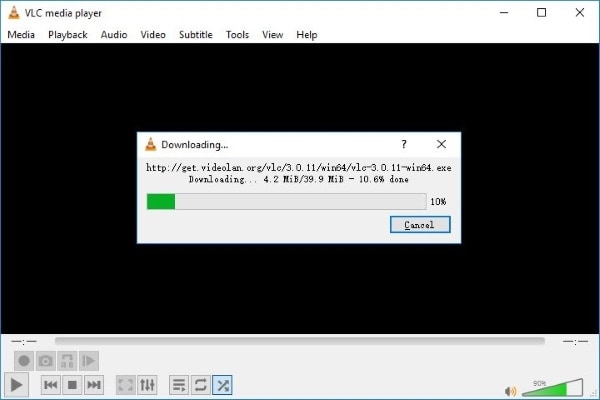Viewport: 600px width, 400px height.
Task: Maximize the VLC window
Action: point(541,13)
